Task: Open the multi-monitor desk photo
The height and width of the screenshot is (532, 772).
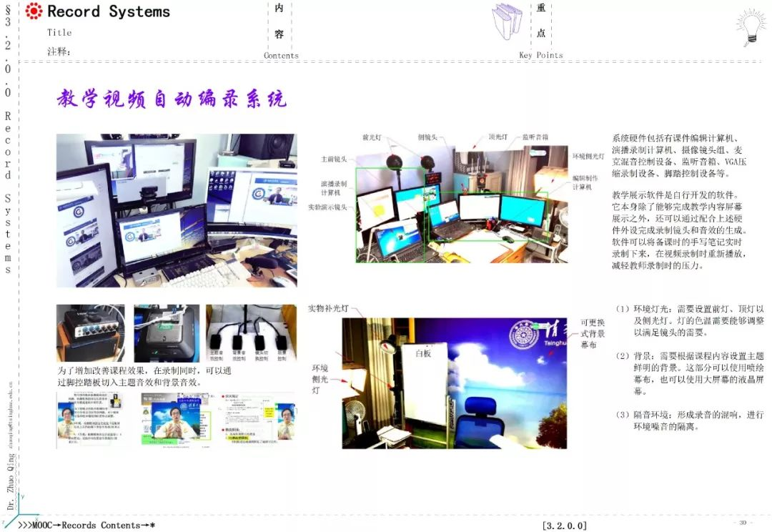Action: pos(177,210)
